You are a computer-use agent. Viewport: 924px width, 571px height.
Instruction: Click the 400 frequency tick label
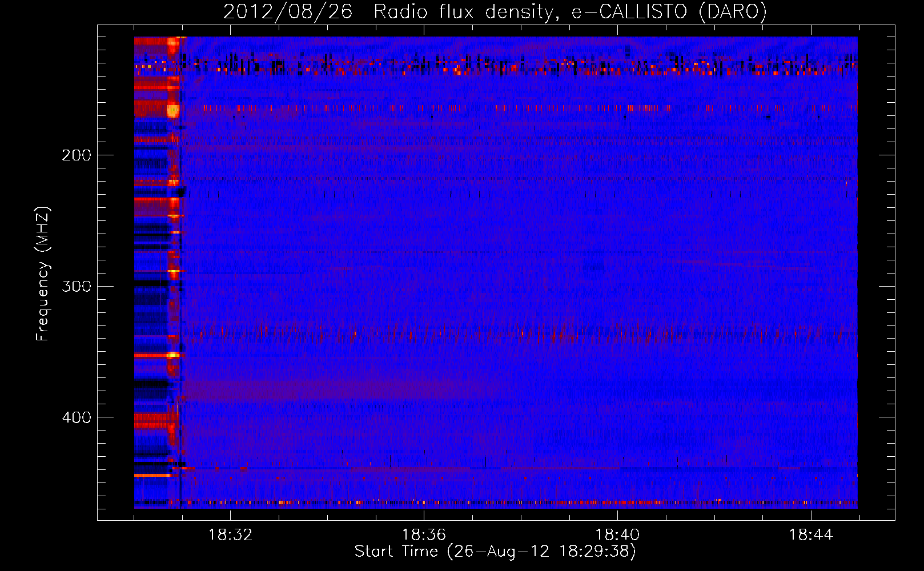point(77,417)
